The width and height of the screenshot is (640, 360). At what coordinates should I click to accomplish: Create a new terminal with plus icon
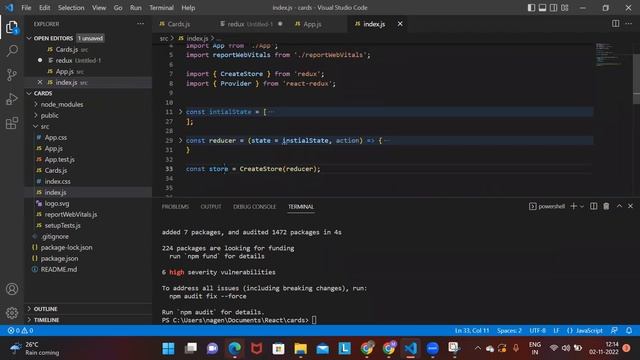tap(573, 207)
